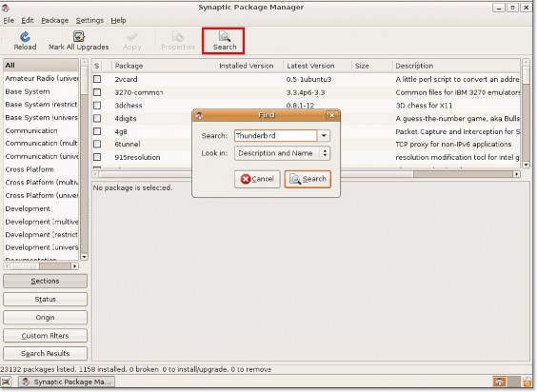Open the File menu

[9, 21]
